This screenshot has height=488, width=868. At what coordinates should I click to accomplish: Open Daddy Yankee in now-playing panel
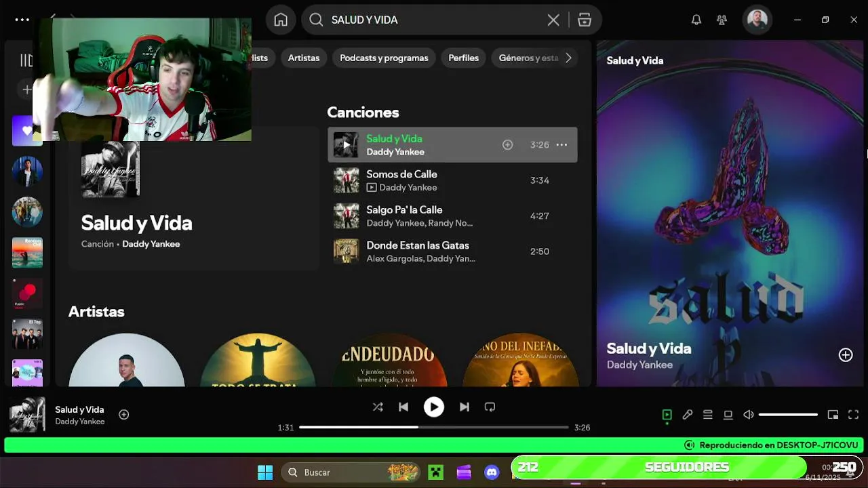(639, 365)
